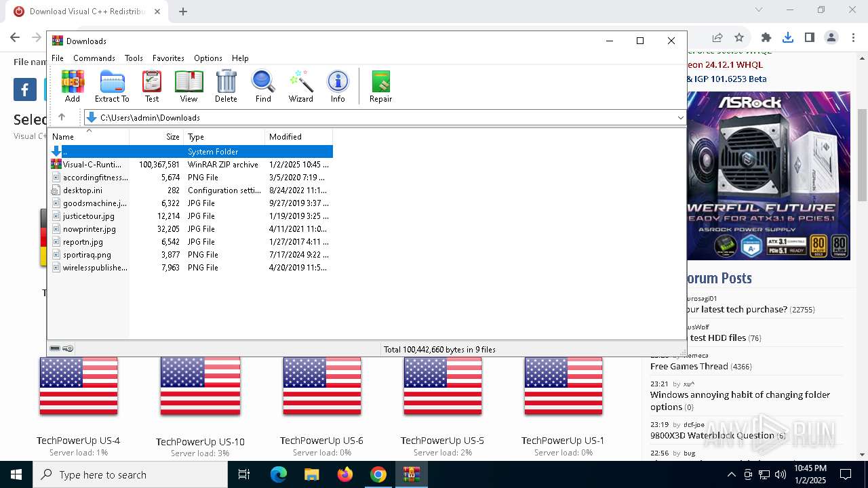
Task: Sort file list by Name column
Action: pyautogui.click(x=90, y=137)
